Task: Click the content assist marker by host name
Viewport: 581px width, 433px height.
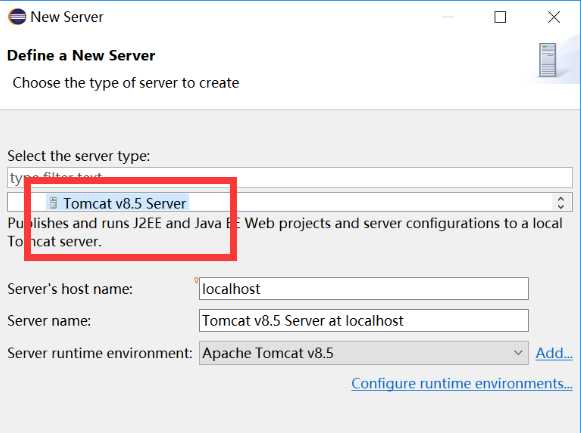Action: (196, 280)
